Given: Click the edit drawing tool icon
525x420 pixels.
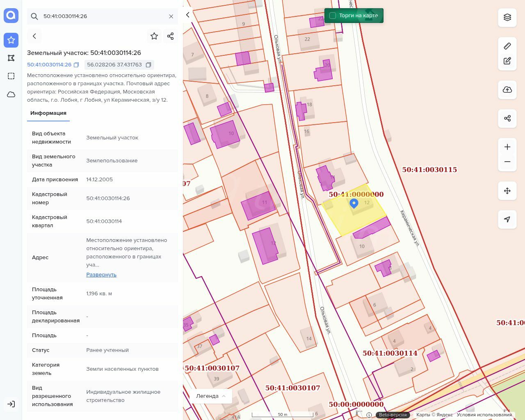Looking at the screenshot, I should point(507,61).
